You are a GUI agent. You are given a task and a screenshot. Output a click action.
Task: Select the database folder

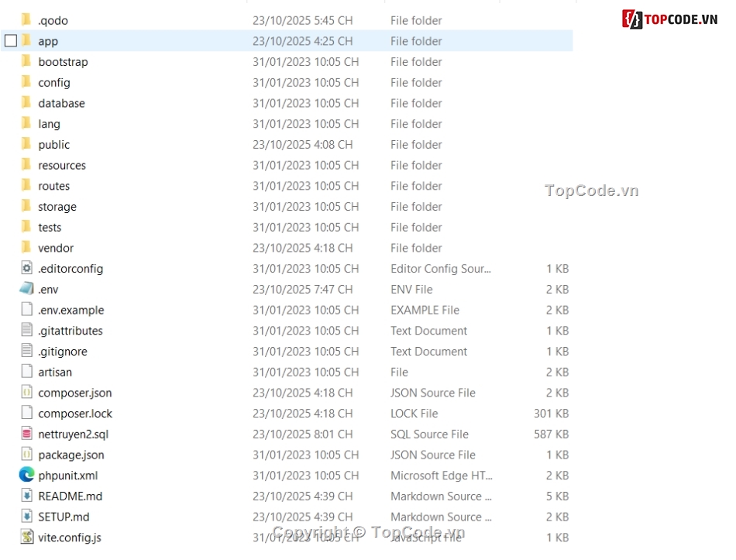61,103
